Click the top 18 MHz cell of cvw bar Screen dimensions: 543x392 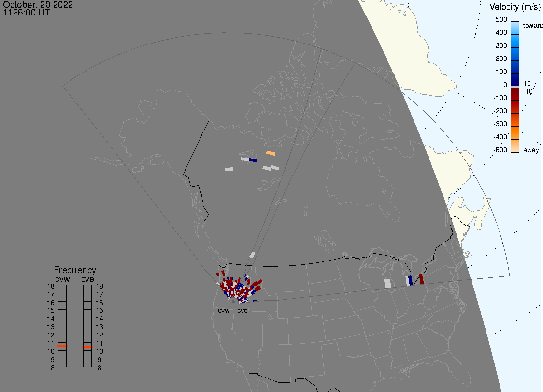62,289
